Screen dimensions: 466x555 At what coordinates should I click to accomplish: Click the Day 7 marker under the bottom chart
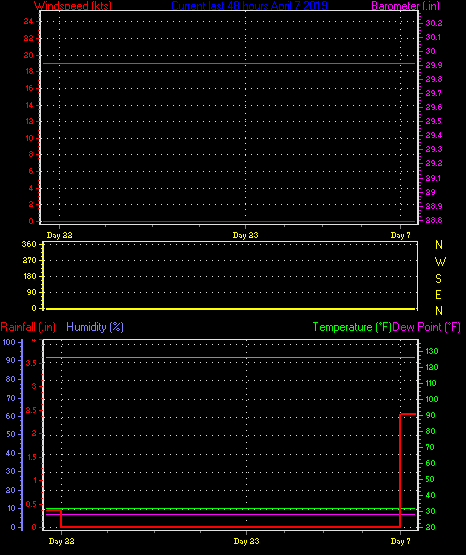(x=401, y=541)
